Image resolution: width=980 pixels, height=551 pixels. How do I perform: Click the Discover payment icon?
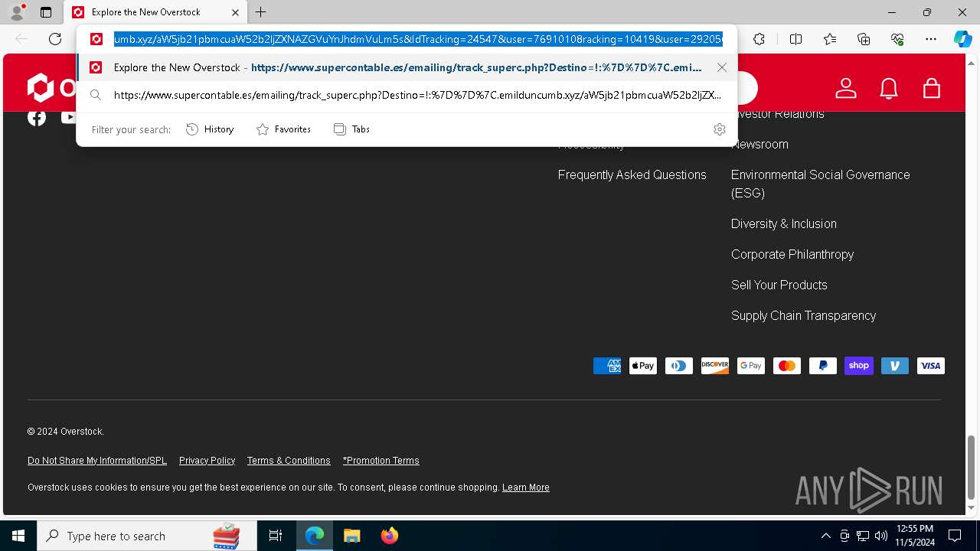pyautogui.click(x=715, y=366)
